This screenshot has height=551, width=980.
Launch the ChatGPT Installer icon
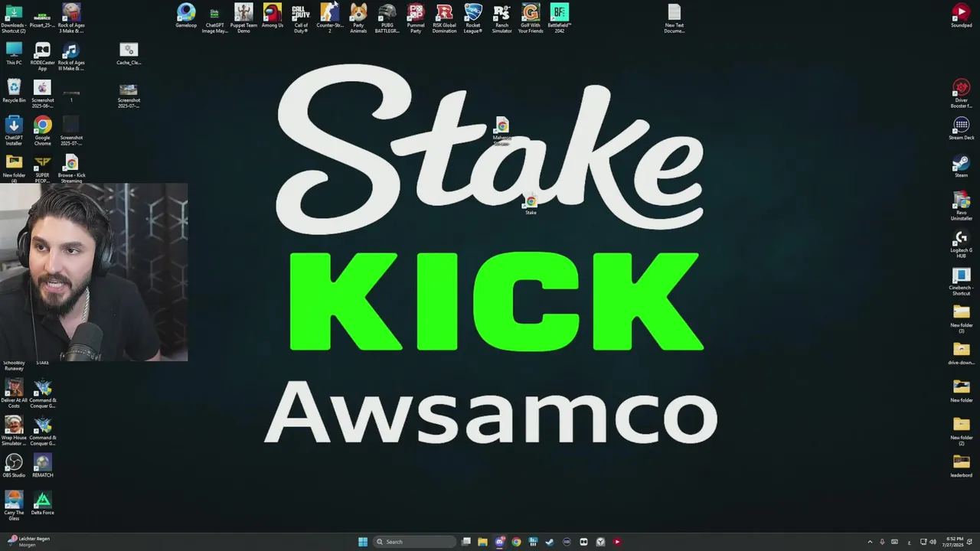[x=14, y=131]
